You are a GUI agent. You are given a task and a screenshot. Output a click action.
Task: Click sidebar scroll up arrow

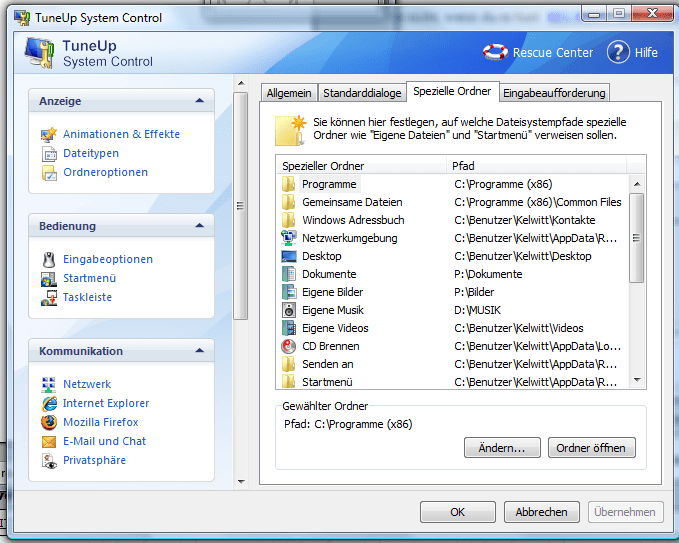[241, 83]
